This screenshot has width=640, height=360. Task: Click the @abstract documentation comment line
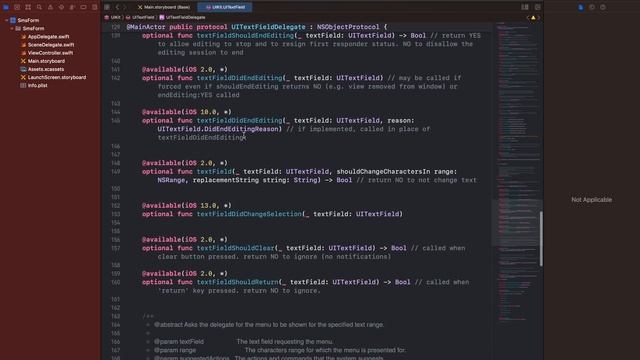[269, 325]
